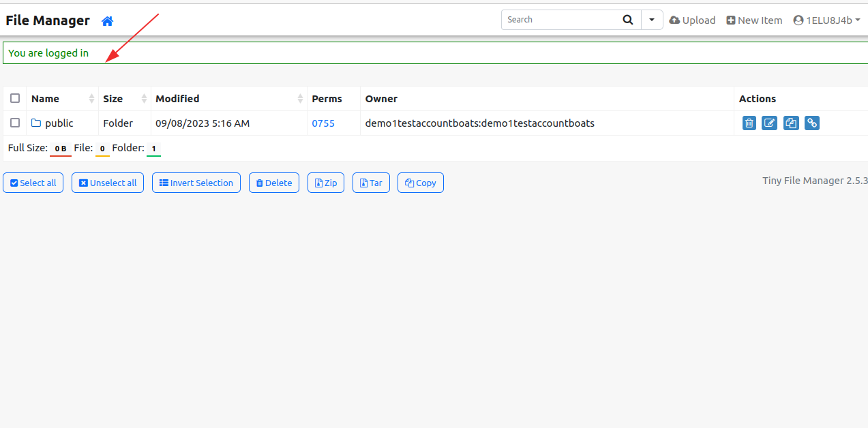Image resolution: width=868 pixels, height=428 pixels.
Task: Click the Full Size 0 B badge
Action: (61, 149)
